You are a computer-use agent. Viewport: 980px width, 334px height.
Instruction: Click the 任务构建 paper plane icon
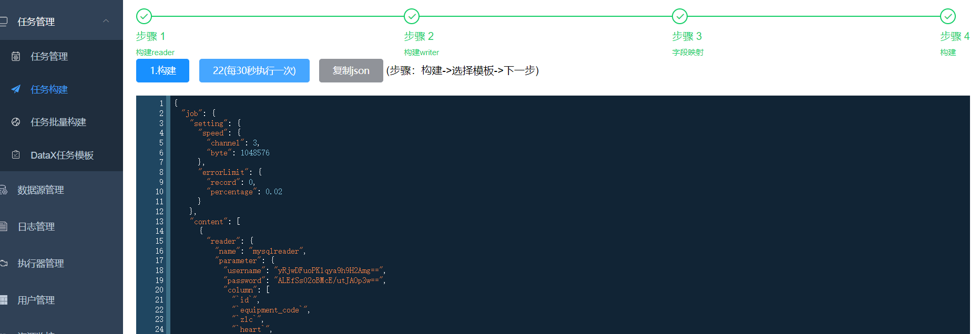[x=16, y=89]
